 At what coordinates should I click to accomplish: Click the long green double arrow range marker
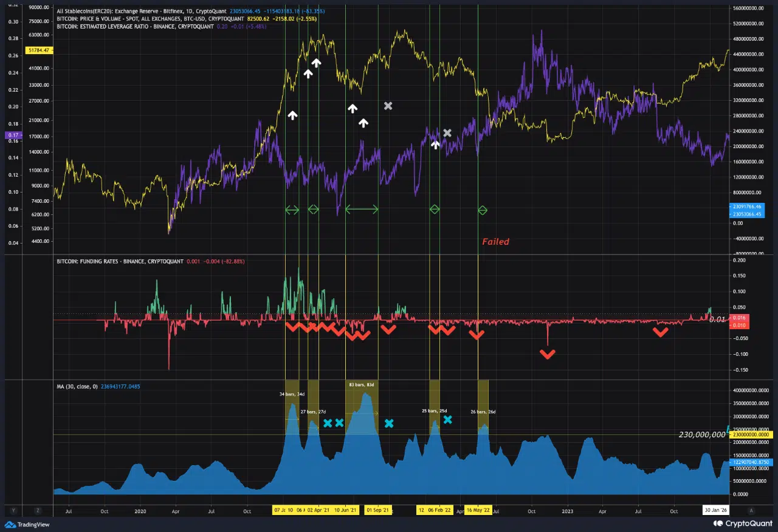[362, 210]
